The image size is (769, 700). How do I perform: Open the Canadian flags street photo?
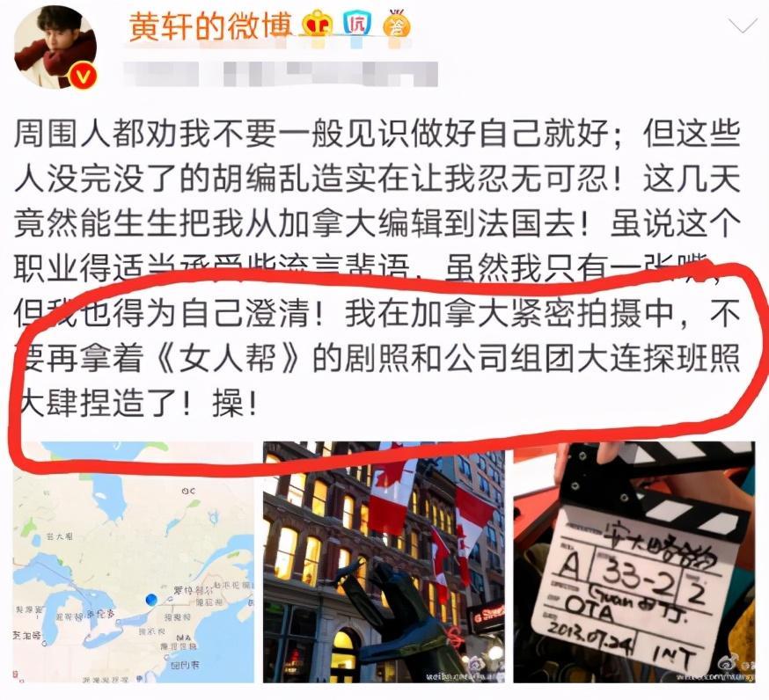pos(384,562)
